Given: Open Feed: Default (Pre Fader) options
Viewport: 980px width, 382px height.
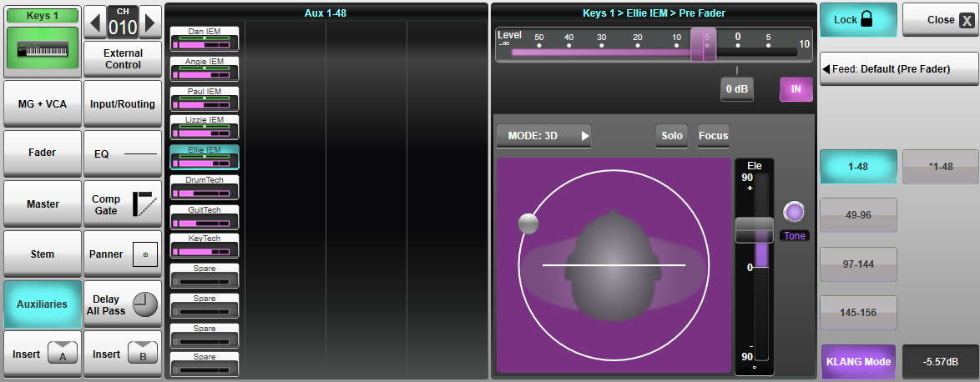Looking at the screenshot, I should coord(898,69).
